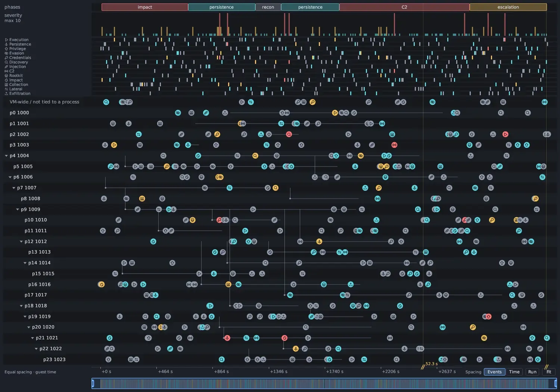The height and width of the screenshot is (392, 560).
Task: Click the Fit button
Action: click(549, 372)
